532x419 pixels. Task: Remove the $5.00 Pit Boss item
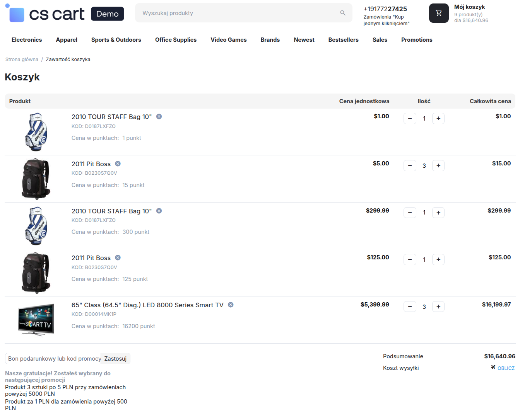118,164
